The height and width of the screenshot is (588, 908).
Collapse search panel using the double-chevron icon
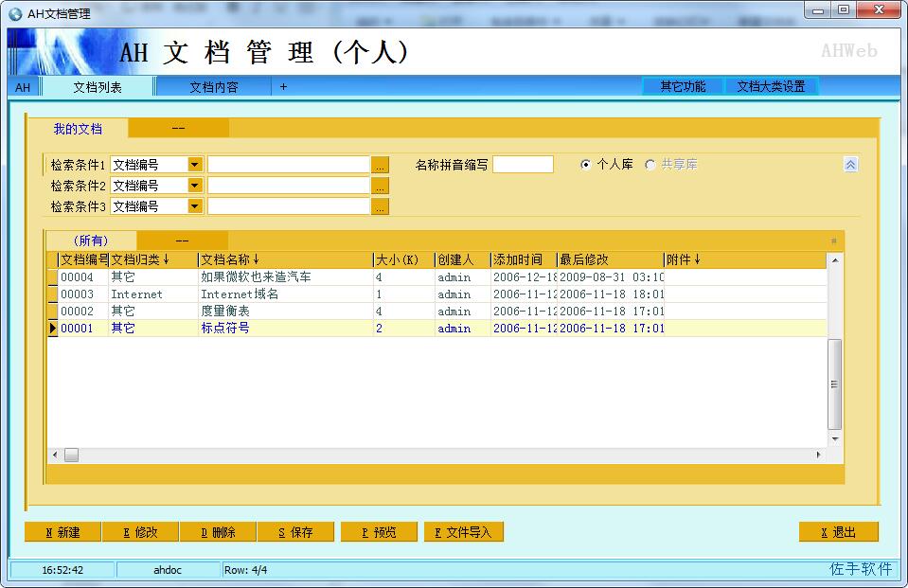(849, 163)
